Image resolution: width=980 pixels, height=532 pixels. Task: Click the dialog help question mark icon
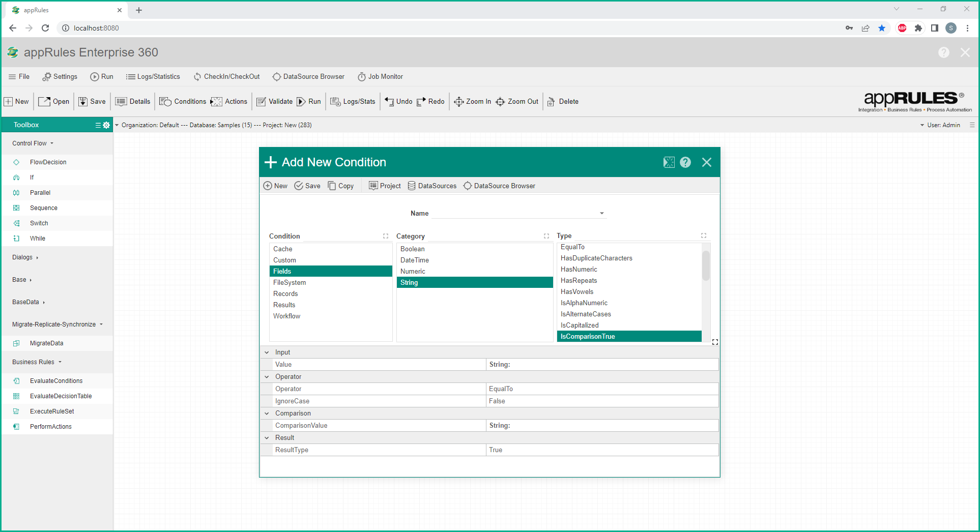pos(685,162)
